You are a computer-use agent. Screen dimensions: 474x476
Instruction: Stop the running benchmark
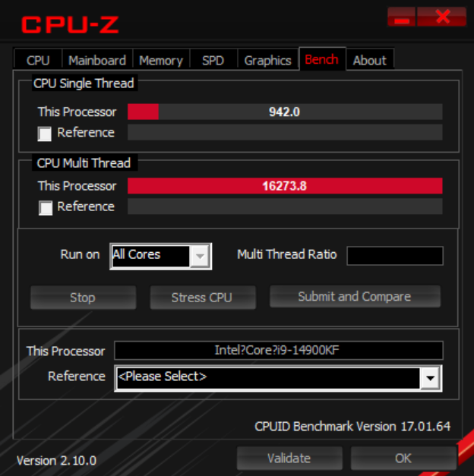click(x=83, y=297)
